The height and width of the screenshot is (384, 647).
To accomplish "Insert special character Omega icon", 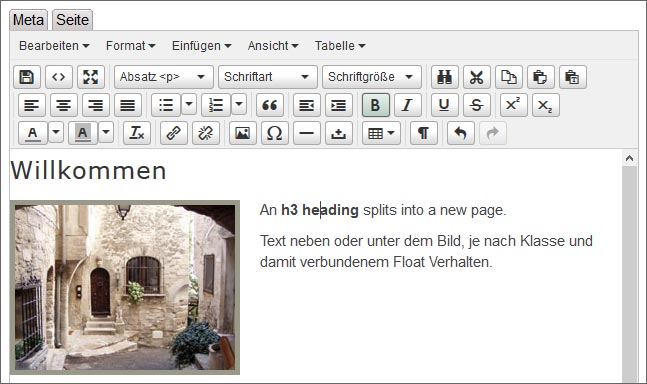I will (x=274, y=133).
